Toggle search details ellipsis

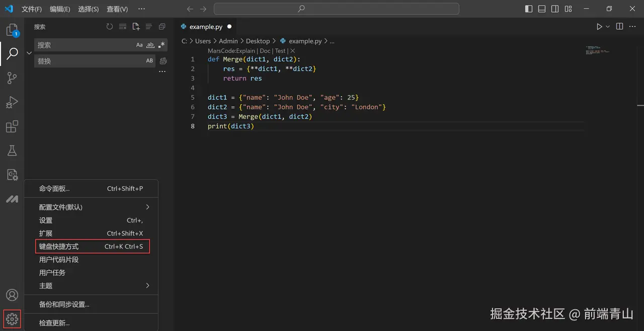[162, 72]
